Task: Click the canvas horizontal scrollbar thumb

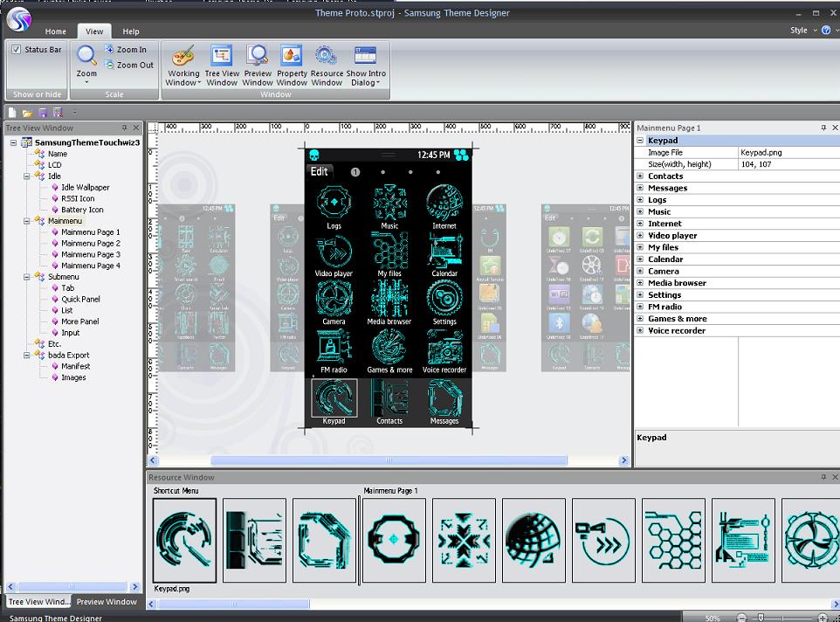Action: [389, 460]
